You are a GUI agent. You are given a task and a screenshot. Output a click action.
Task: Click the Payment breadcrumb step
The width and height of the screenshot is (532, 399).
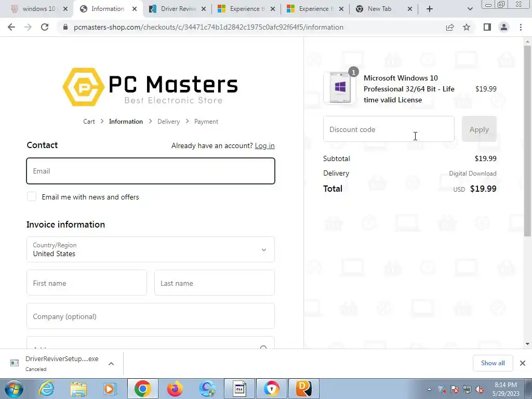206,122
